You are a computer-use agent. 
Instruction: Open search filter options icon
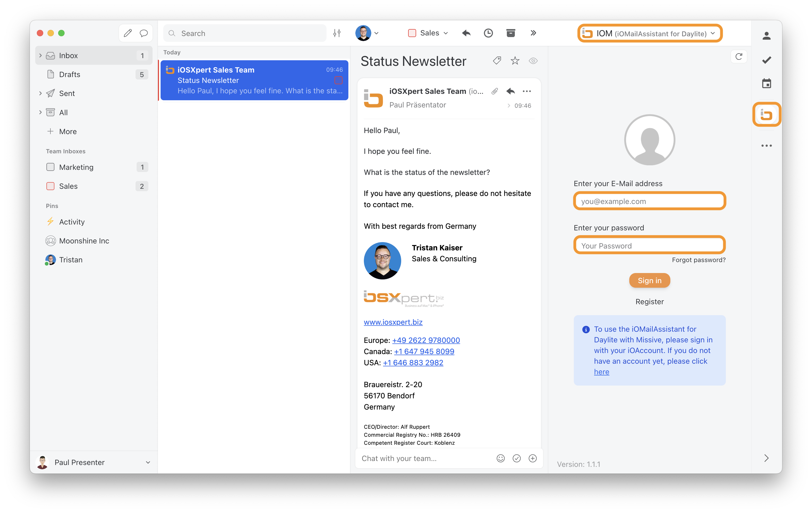tap(337, 33)
